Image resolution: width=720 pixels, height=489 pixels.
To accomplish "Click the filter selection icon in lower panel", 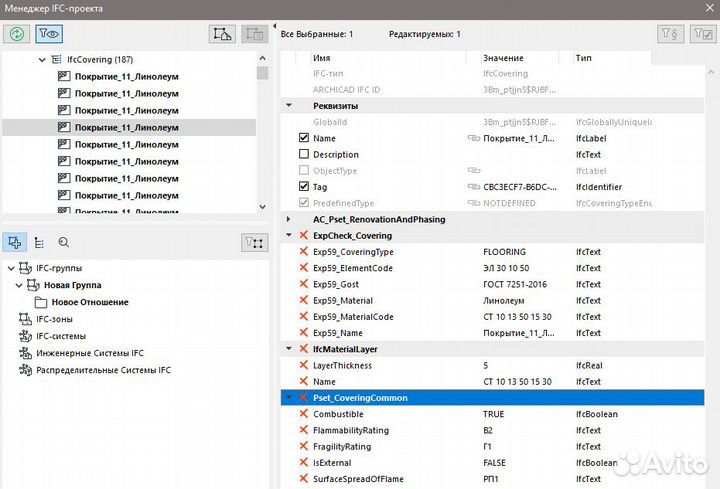I will click(254, 242).
